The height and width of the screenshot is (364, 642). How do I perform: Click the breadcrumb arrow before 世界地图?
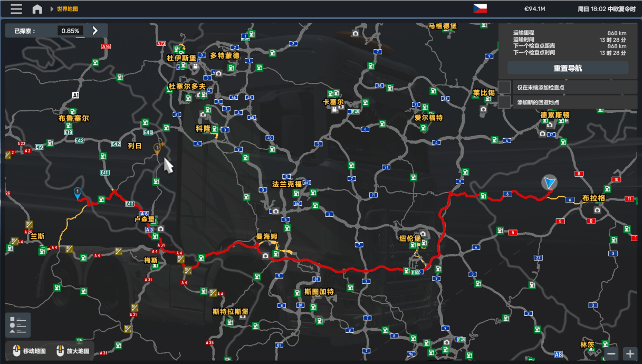(52, 9)
